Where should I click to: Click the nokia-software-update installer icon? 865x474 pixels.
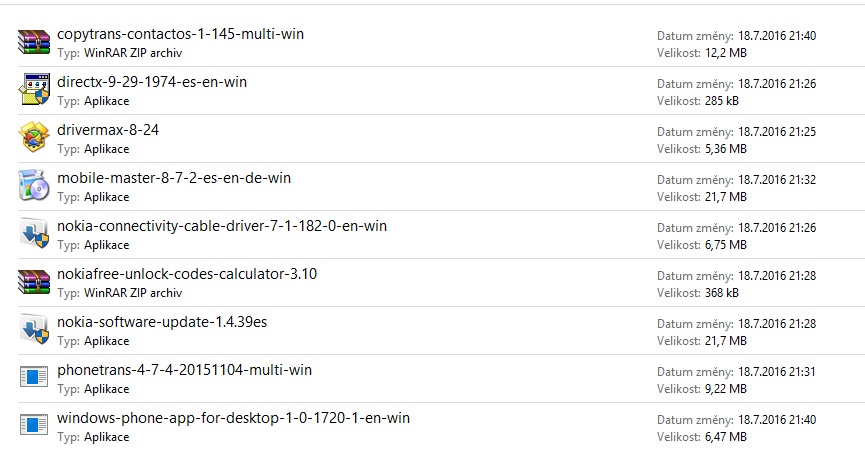click(x=34, y=330)
